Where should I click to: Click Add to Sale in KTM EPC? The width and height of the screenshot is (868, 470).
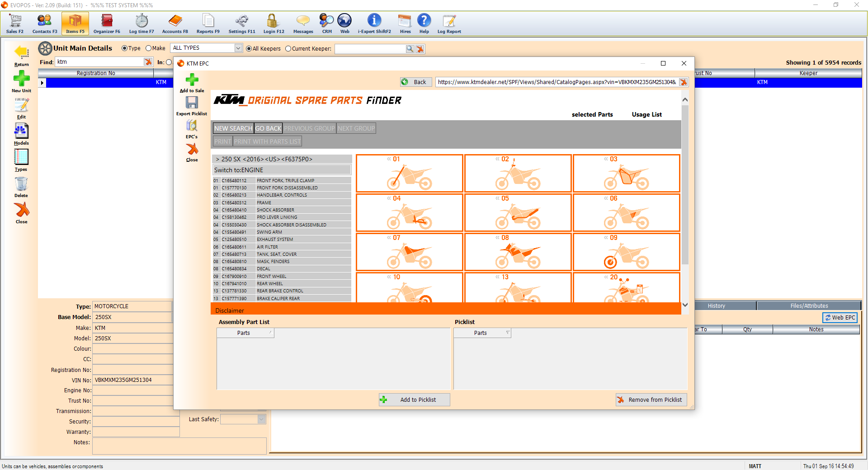pyautogui.click(x=192, y=83)
